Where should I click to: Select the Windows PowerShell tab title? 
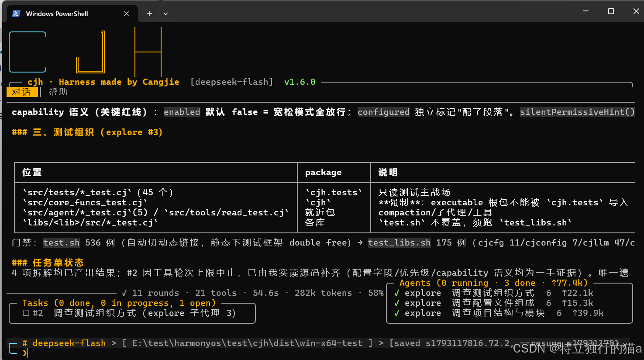click(57, 14)
